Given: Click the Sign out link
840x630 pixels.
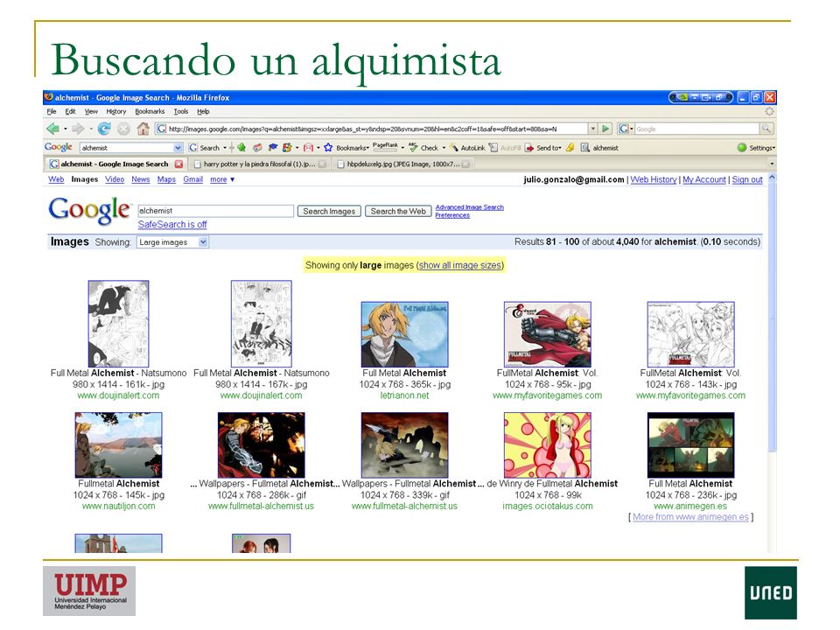Looking at the screenshot, I should 747,179.
